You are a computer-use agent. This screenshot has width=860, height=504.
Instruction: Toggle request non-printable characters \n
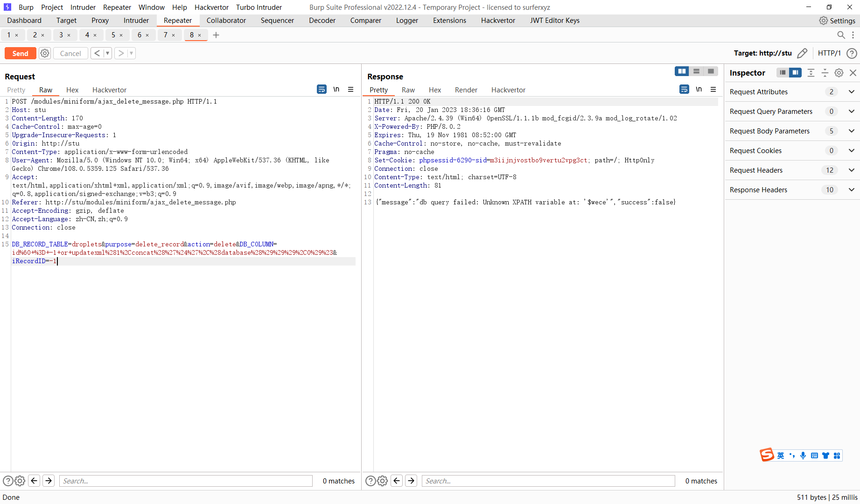[336, 89]
